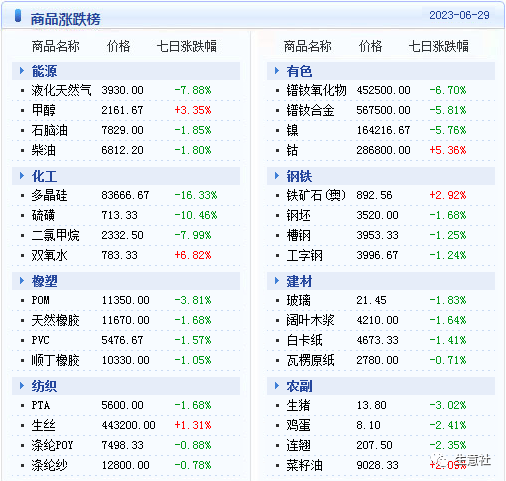Select 玻璃 commodity name
This screenshot has height=481, width=506.
coord(298,300)
